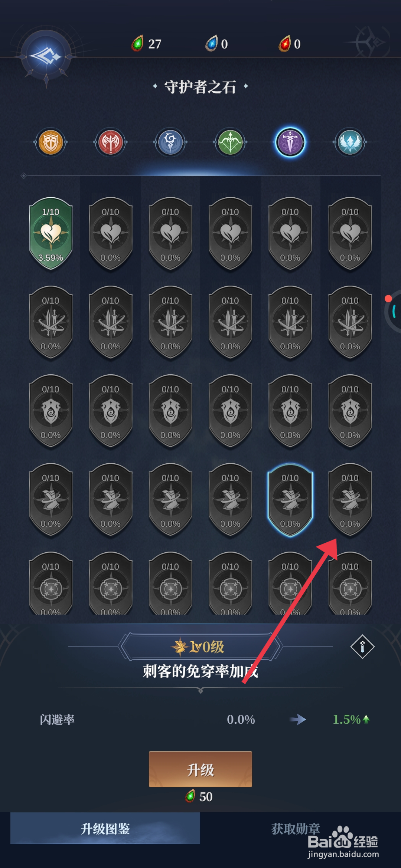Image resolution: width=401 pixels, height=868 pixels.
Task: Select the red axe class icon
Action: 111,142
